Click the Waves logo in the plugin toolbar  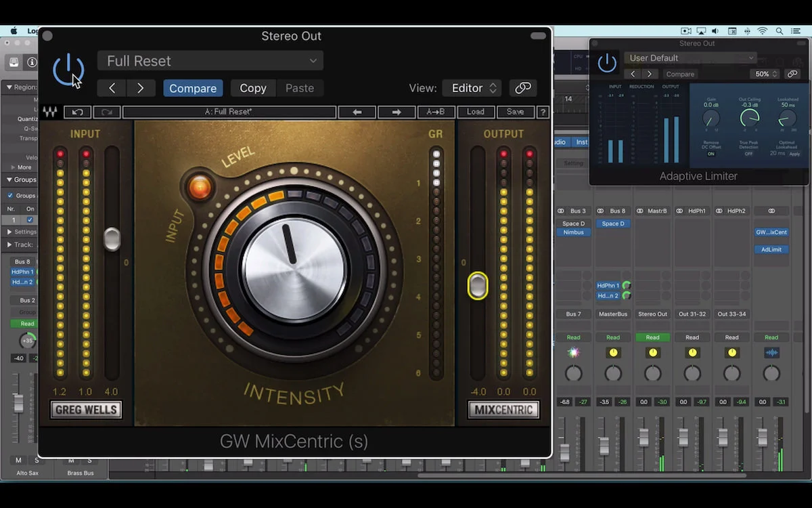(x=49, y=112)
